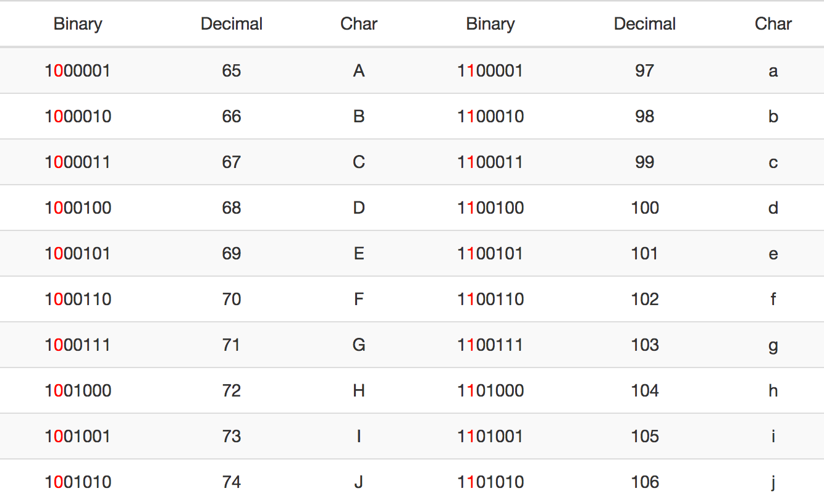Click the uppercase G character cell

(x=359, y=345)
